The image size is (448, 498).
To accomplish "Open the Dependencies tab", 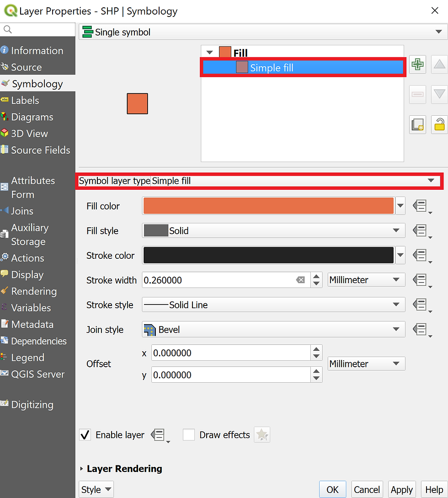I will pos(37,341).
